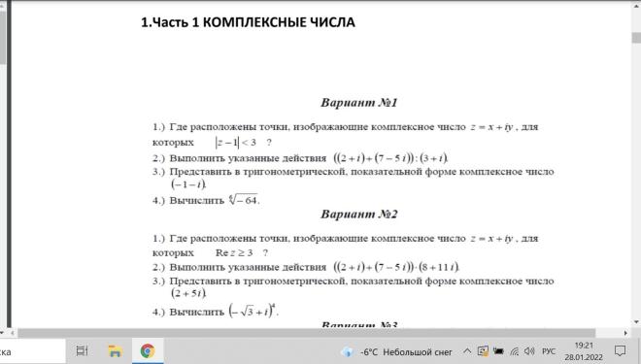Click the battery power tray icon
This screenshot has height=364, width=641.
498,351
